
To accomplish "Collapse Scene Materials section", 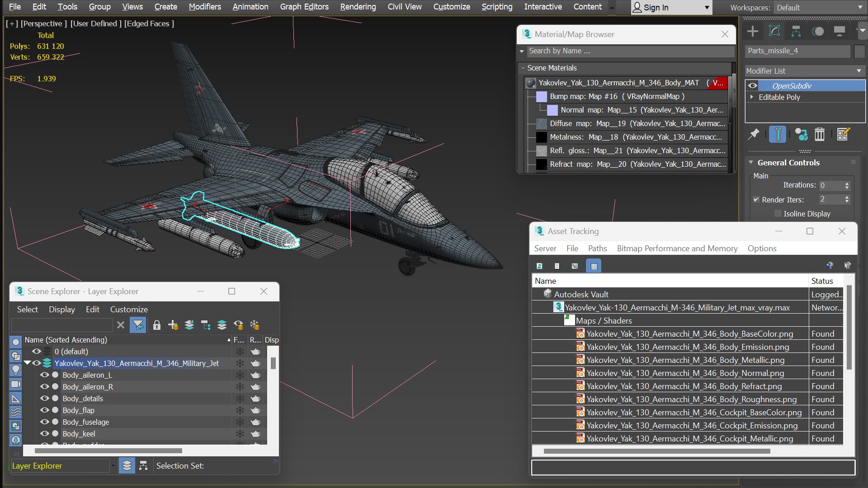I will pos(523,68).
